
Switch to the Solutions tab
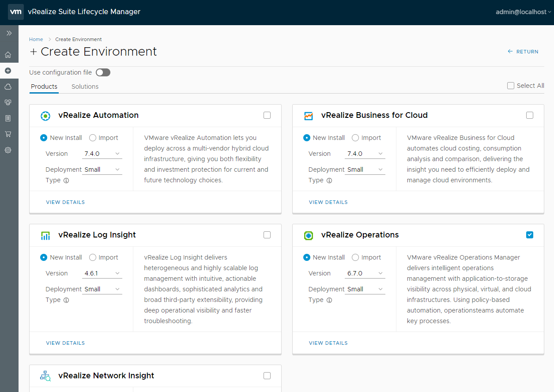click(85, 87)
